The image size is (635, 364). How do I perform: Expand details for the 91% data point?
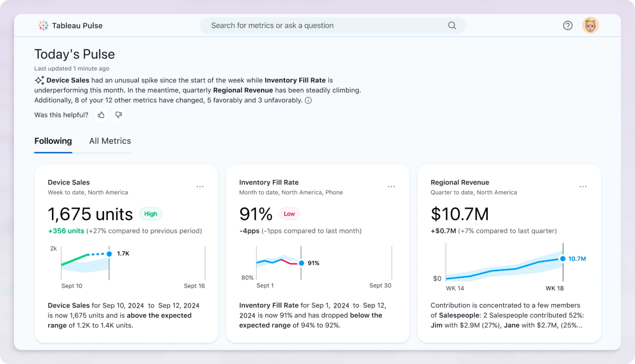(x=301, y=263)
